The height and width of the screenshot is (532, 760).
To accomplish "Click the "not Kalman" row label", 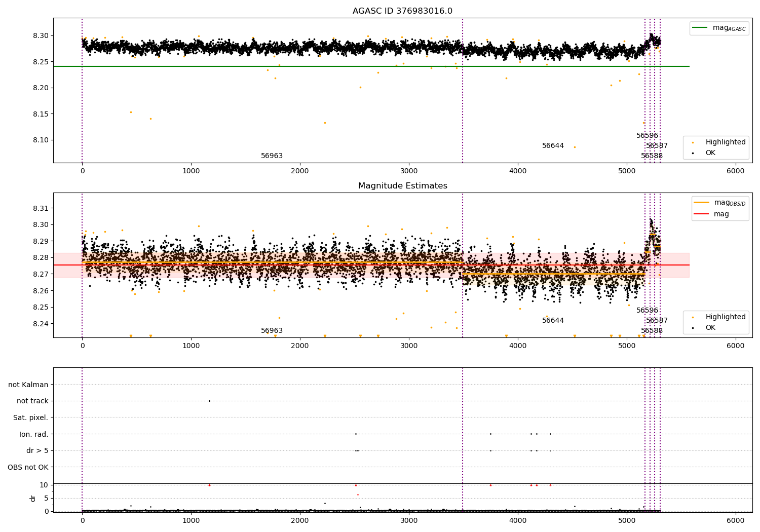I will (28, 385).
